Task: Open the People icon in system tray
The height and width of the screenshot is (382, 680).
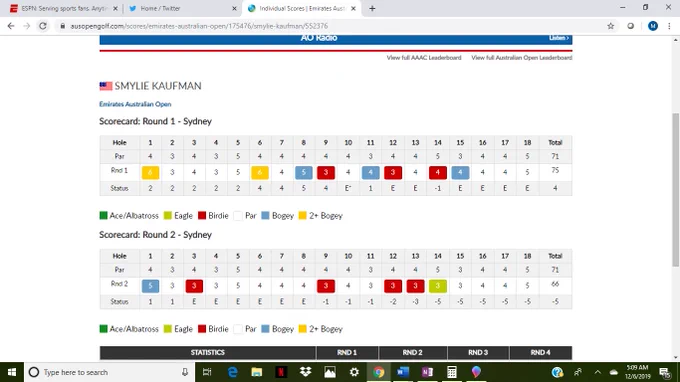Action: pos(578,372)
